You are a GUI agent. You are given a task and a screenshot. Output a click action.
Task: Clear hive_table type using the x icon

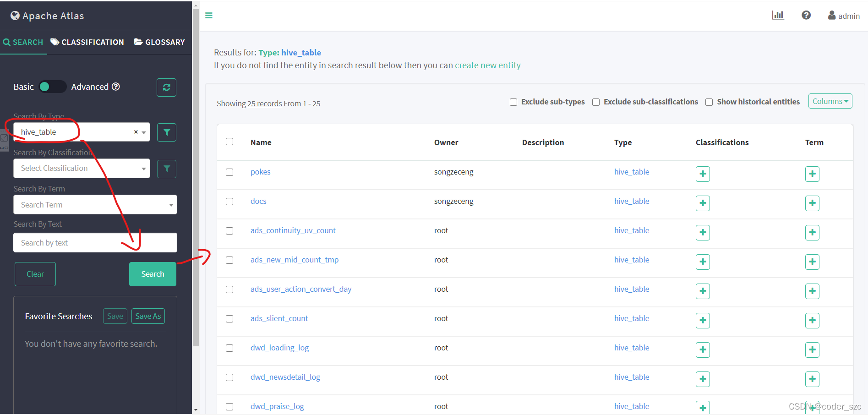point(136,132)
